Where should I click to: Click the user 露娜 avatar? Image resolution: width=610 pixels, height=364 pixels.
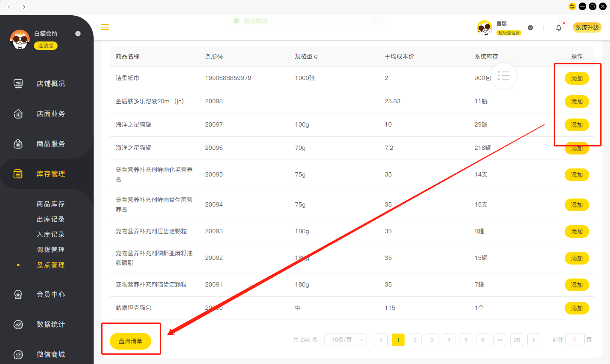tap(484, 28)
